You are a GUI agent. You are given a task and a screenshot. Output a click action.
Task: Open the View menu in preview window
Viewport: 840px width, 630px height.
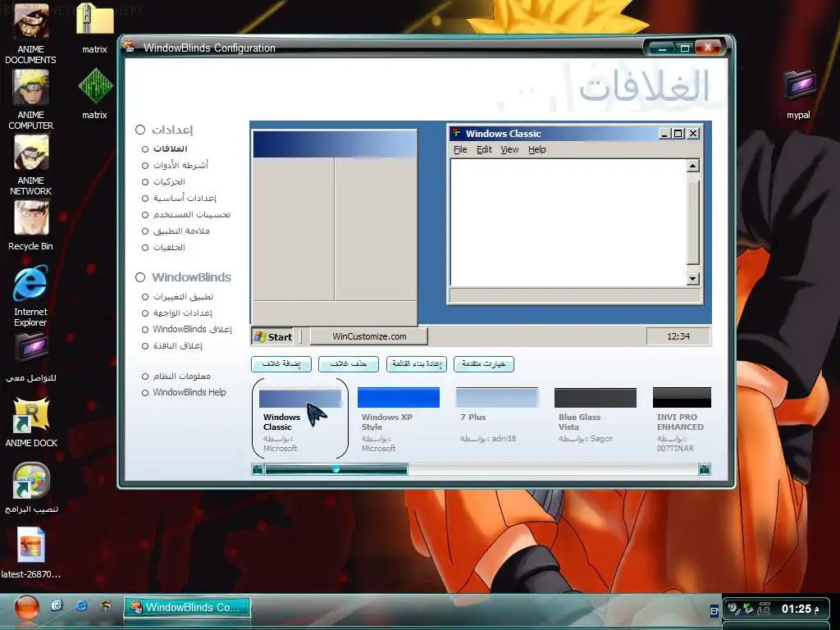[509, 149]
